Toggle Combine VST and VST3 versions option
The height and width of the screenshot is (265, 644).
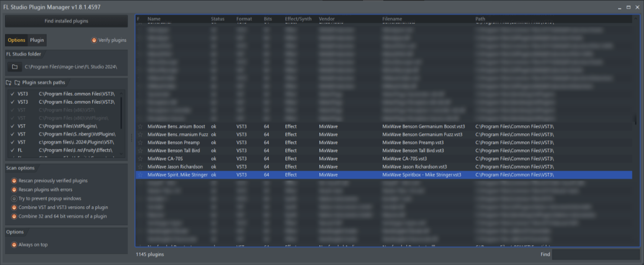point(14,208)
